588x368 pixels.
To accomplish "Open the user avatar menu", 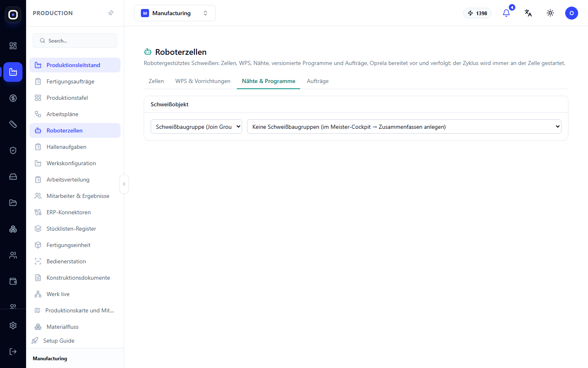I will (x=572, y=13).
